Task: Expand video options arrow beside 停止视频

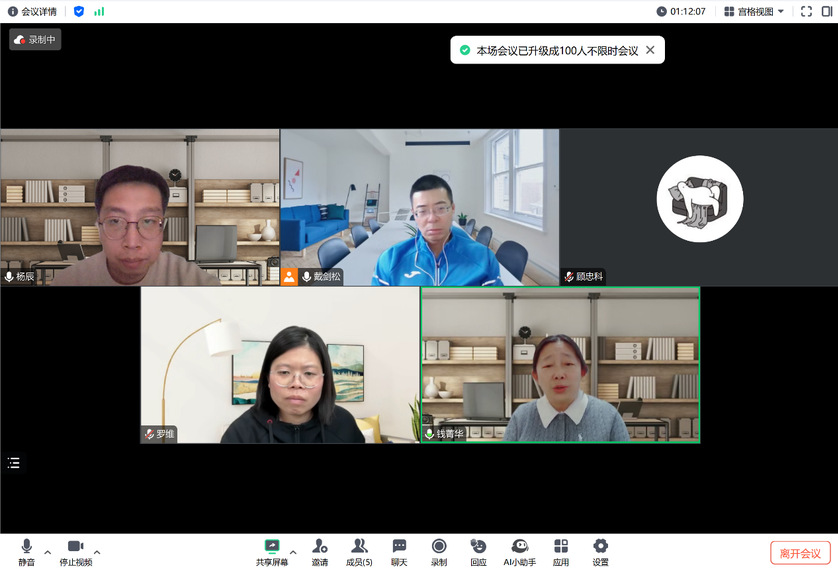Action: pos(97,551)
